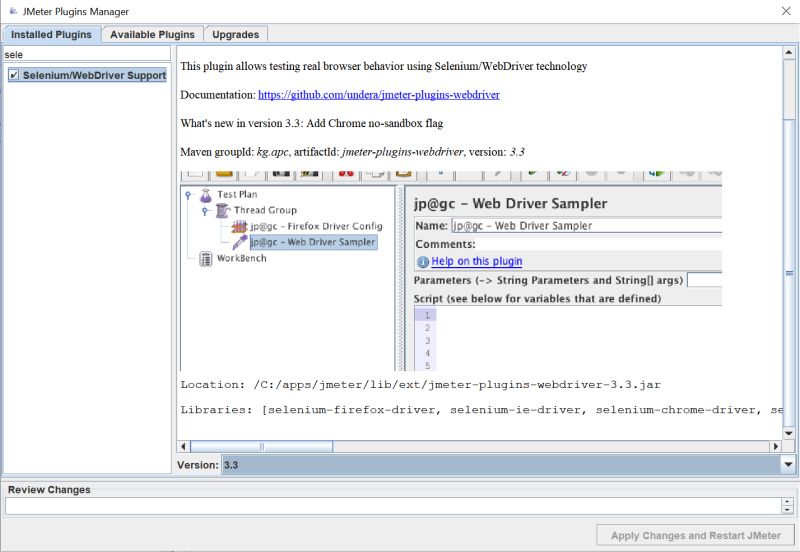800x552 pixels.
Task: Click the horizontal scrollbar right arrow
Action: pos(776,446)
